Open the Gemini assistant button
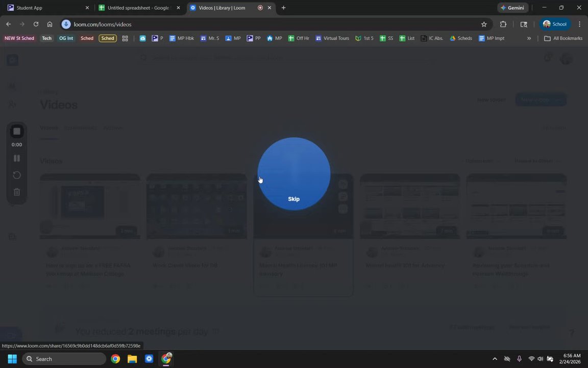Viewport: 588px width, 368px height. 512,8
